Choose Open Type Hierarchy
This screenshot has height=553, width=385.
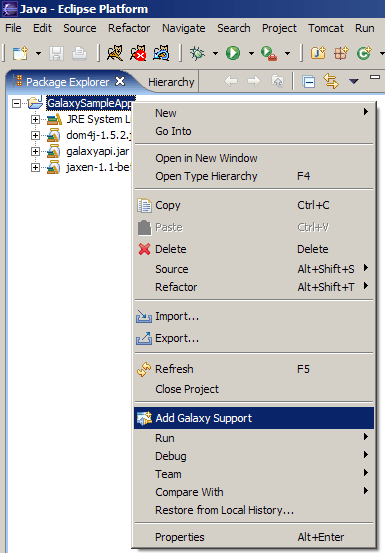254,176
